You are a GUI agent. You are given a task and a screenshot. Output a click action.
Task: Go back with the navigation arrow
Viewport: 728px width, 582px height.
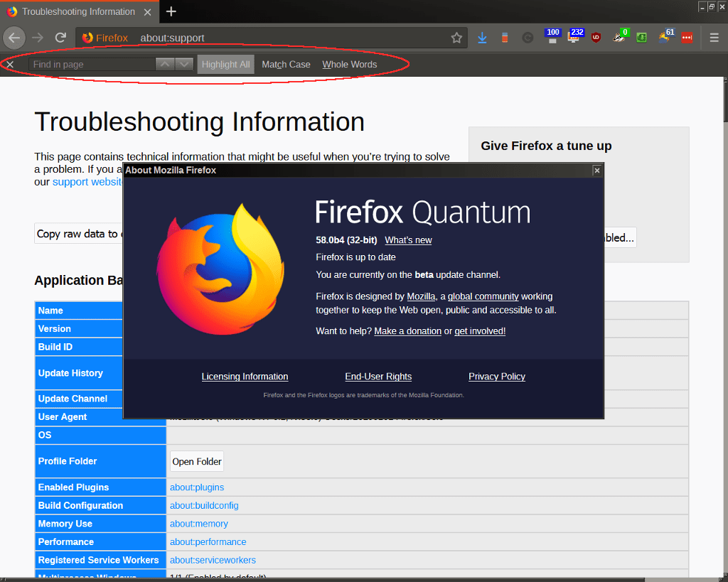point(14,38)
